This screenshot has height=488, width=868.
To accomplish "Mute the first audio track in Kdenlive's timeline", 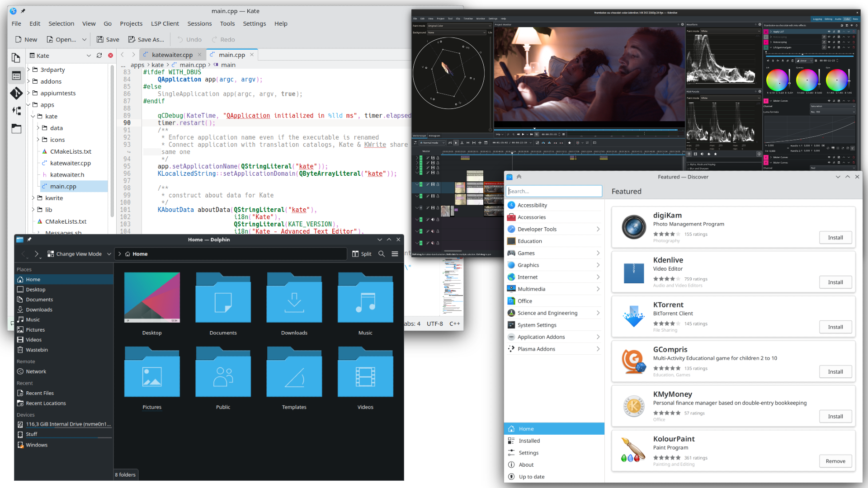I will 433,220.
